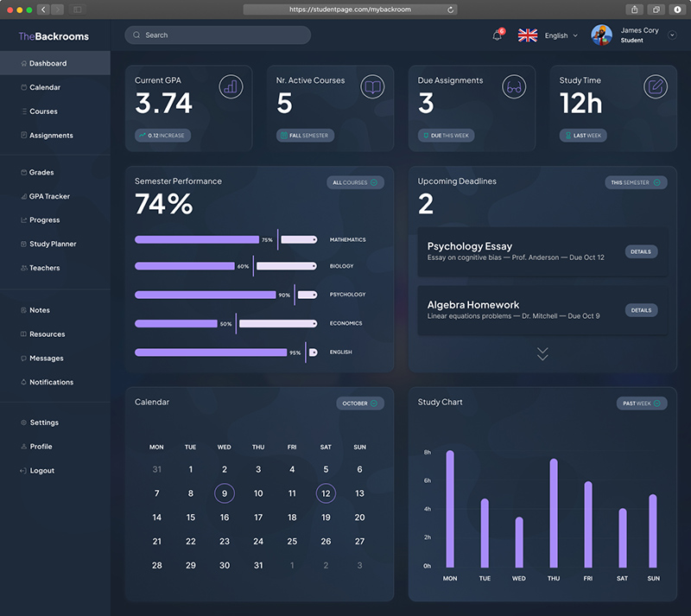Open the All Courses filter dropdown
The image size is (691, 616).
tap(355, 182)
